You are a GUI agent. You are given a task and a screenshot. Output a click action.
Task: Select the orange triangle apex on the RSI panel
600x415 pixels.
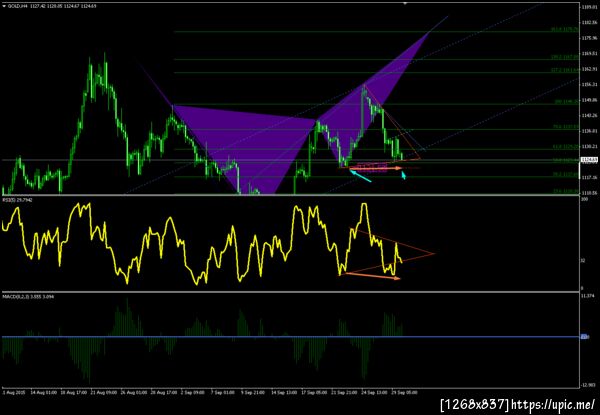tap(434, 253)
